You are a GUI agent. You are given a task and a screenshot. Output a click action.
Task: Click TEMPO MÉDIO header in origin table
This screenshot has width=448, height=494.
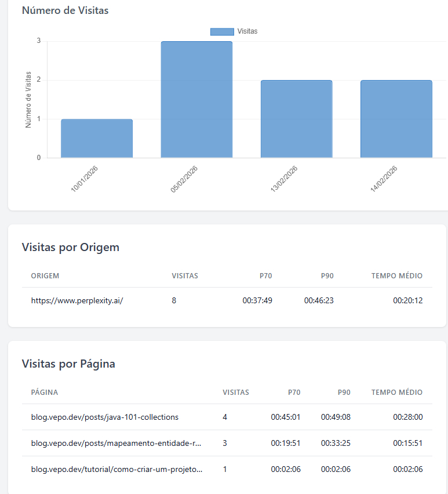tap(396, 276)
